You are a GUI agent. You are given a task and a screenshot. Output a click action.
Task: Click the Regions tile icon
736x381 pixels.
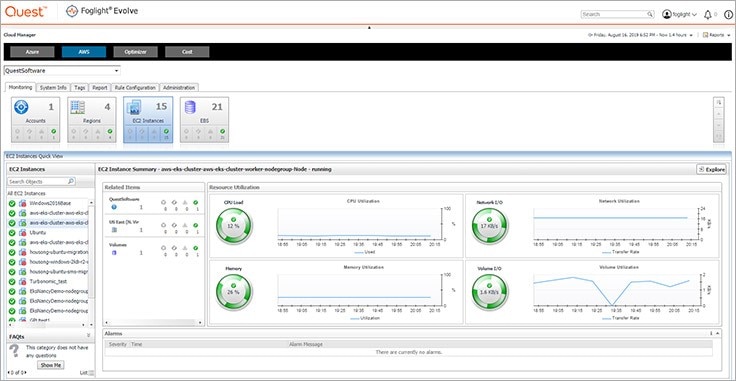pos(77,107)
